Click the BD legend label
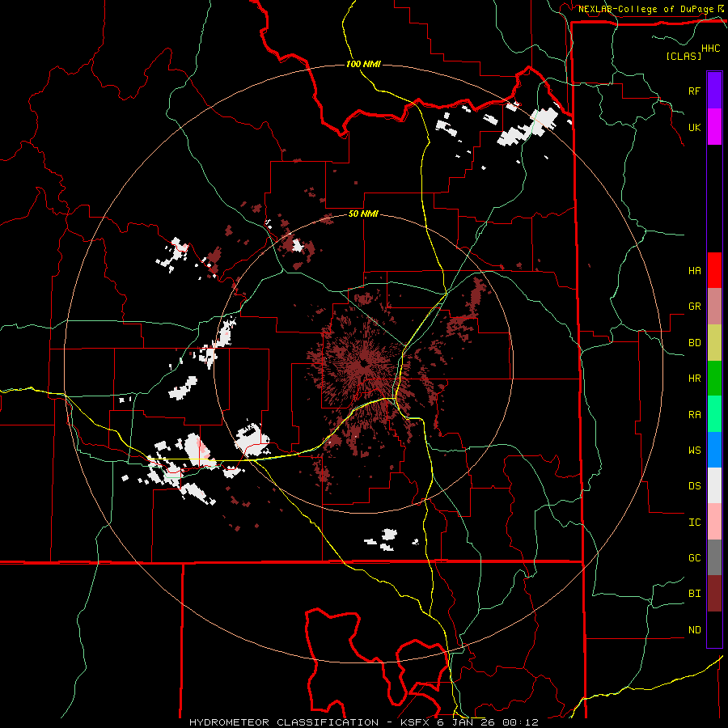Screen dimensions: 728x728 (694, 343)
